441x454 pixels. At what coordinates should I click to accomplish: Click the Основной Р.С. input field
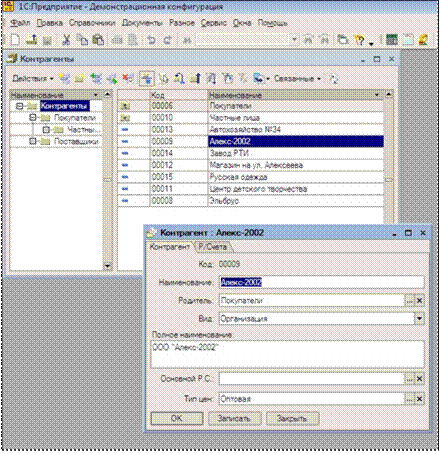[x=312, y=379]
